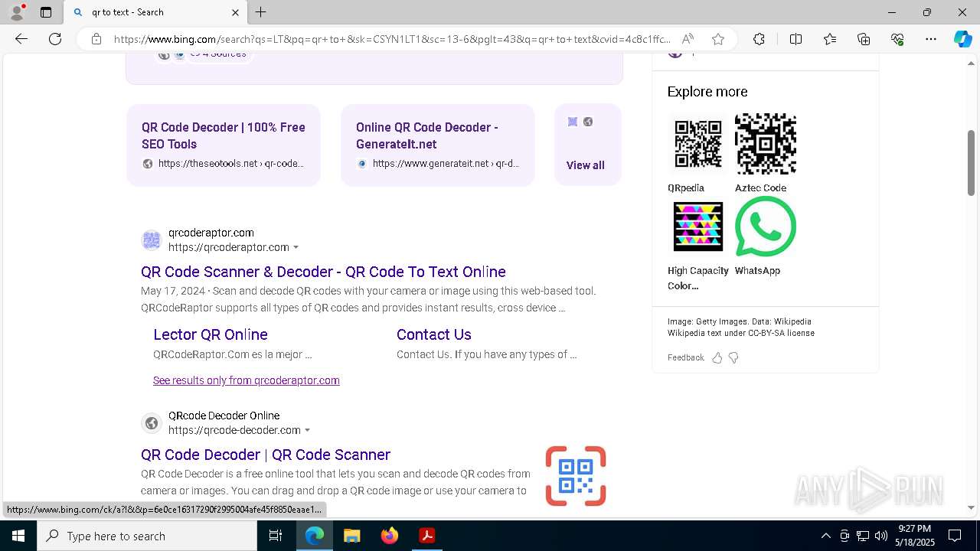This screenshot has height=551, width=980.
Task: Open the Collections icon
Action: (864, 39)
